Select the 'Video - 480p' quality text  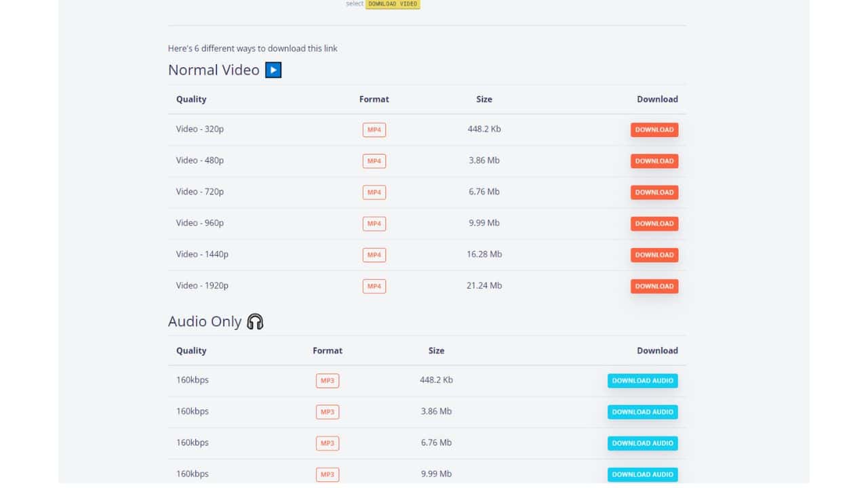pos(200,160)
